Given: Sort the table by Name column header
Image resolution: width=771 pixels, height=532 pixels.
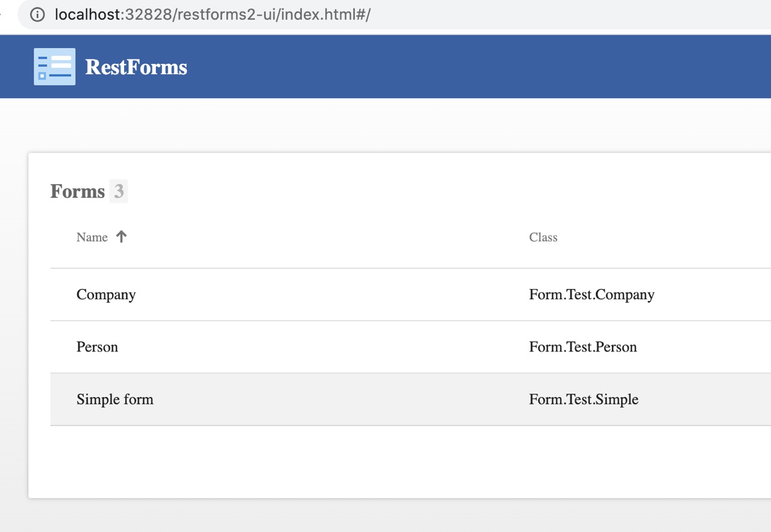Looking at the screenshot, I should click(x=92, y=237).
